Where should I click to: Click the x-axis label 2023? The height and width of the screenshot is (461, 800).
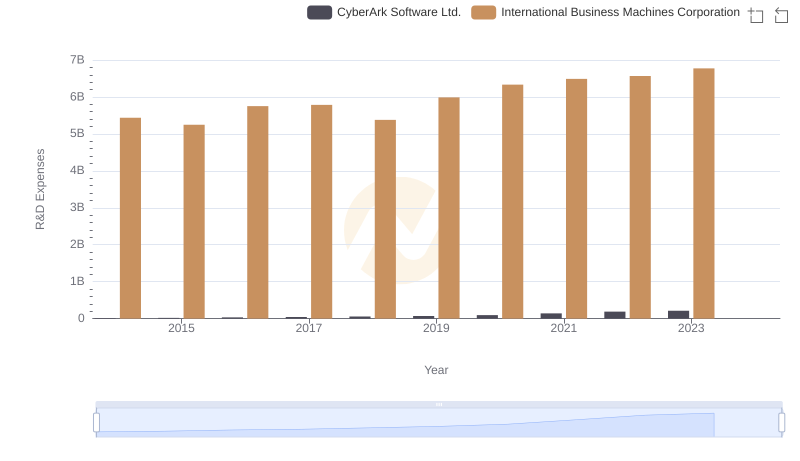point(691,328)
